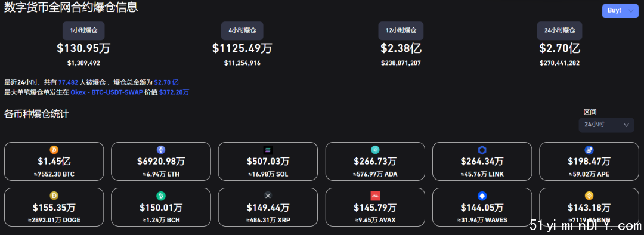644x235 pixels.
Task: Click the ApeCoin APE icon
Action: 589,150
